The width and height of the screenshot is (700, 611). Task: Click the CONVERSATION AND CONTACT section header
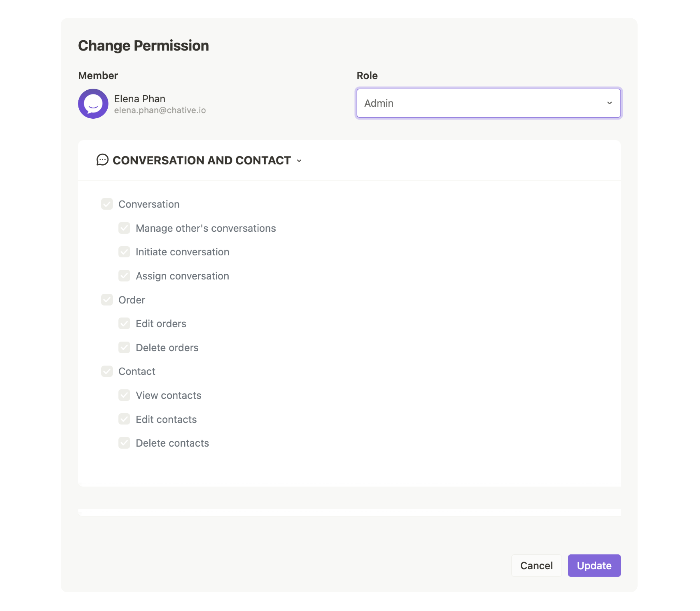[201, 160]
